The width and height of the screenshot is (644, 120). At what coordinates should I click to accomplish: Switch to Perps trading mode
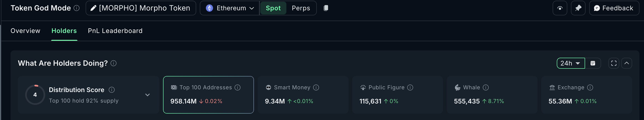(301, 8)
